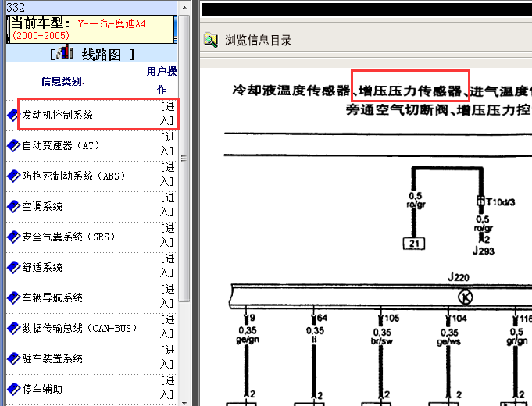532x406 pixels.
Task: Click the 信息类别 column header
Action: click(x=62, y=81)
